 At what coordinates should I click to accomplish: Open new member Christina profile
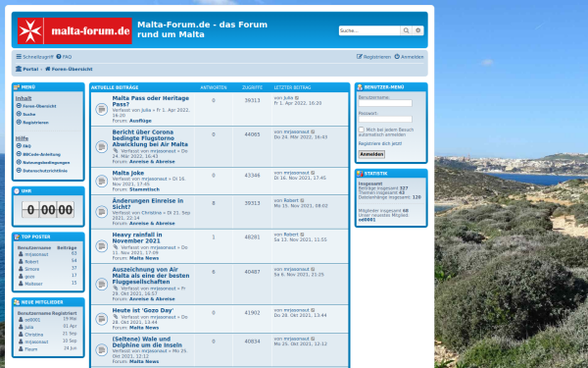[x=33, y=335]
